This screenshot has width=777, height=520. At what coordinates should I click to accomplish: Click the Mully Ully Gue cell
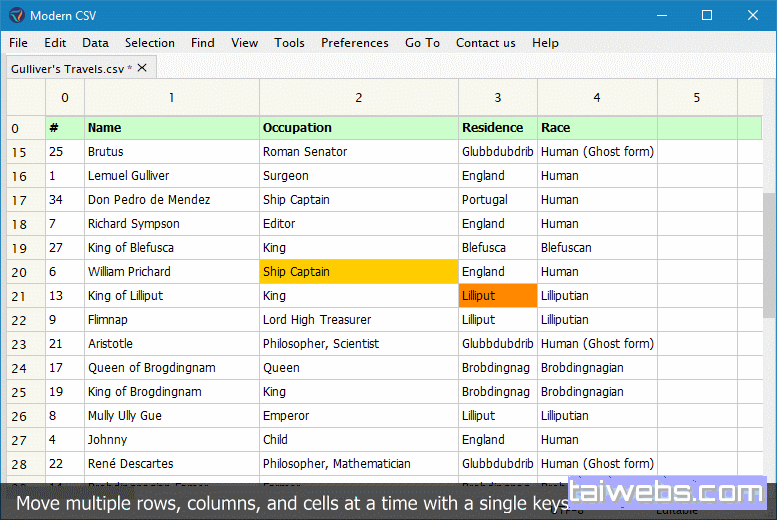point(171,415)
